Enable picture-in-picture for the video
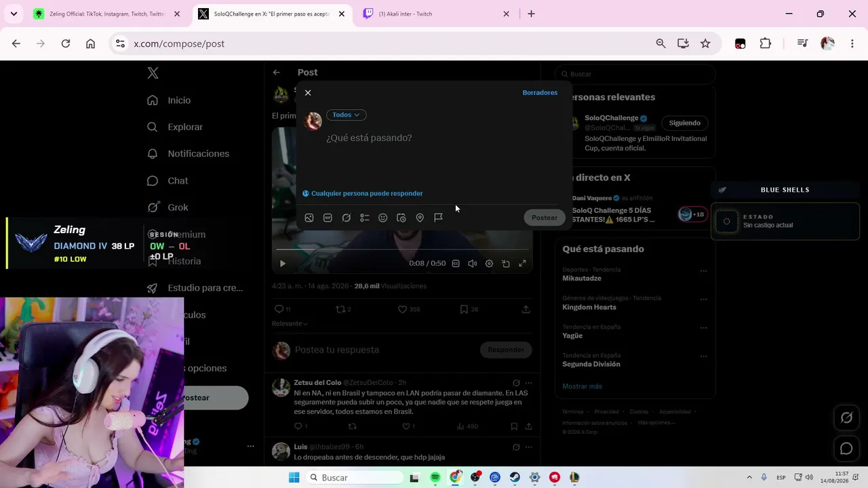 coord(506,264)
